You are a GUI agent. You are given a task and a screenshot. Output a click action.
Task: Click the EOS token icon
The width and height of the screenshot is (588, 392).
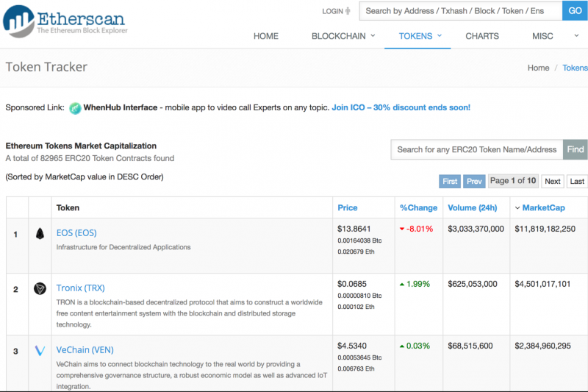40,234
